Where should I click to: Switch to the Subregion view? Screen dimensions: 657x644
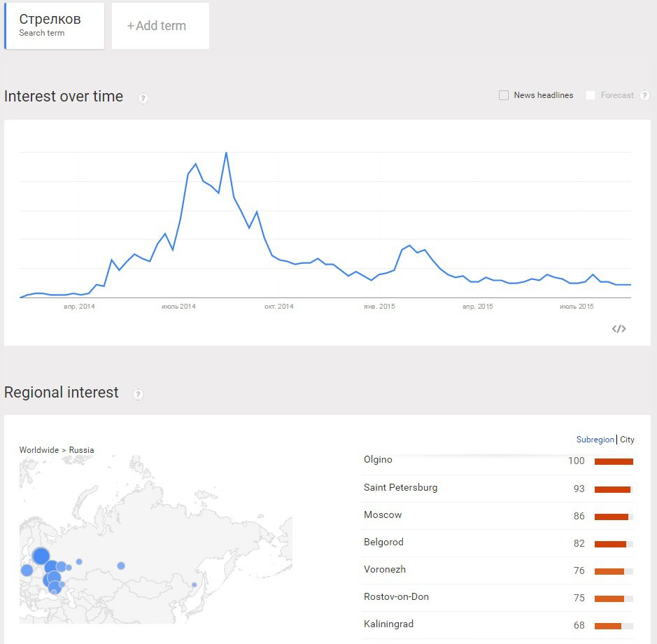pyautogui.click(x=595, y=440)
